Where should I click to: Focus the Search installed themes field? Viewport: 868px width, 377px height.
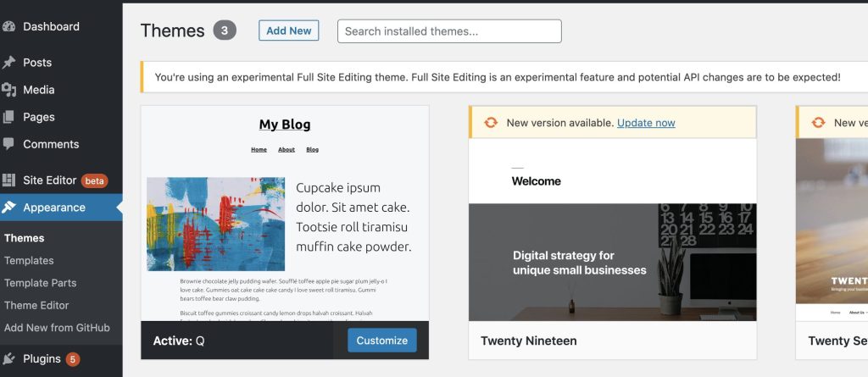click(449, 31)
